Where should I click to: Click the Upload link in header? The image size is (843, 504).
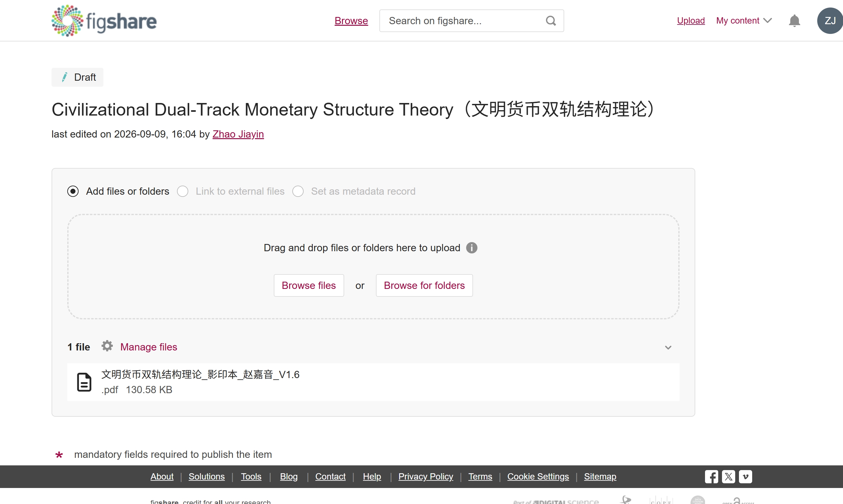(691, 21)
